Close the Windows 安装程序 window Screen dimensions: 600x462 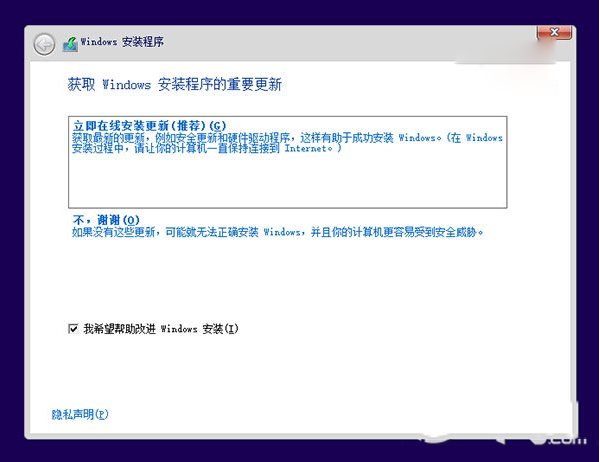(554, 33)
